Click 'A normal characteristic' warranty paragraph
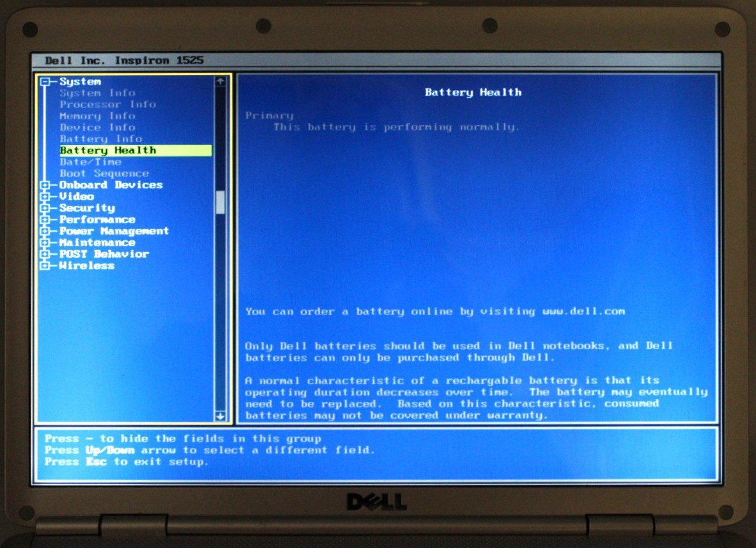This screenshot has width=756, height=548. 477,398
